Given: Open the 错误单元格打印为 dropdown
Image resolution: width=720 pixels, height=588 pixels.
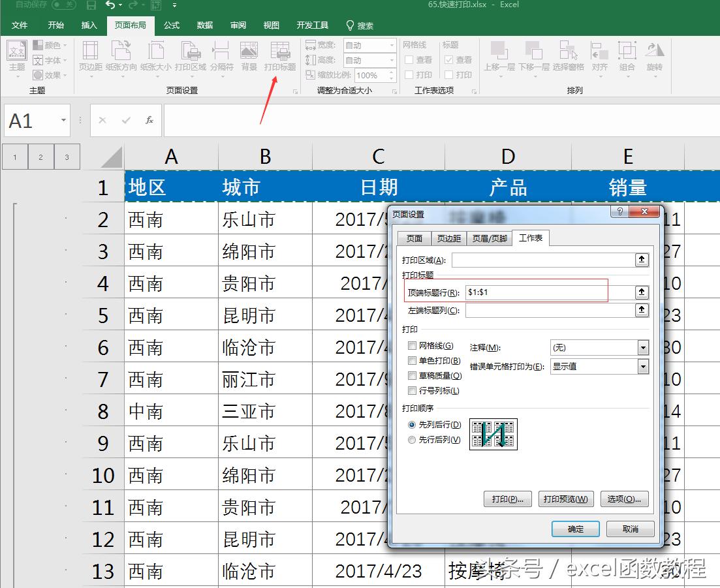Looking at the screenshot, I should click(644, 367).
